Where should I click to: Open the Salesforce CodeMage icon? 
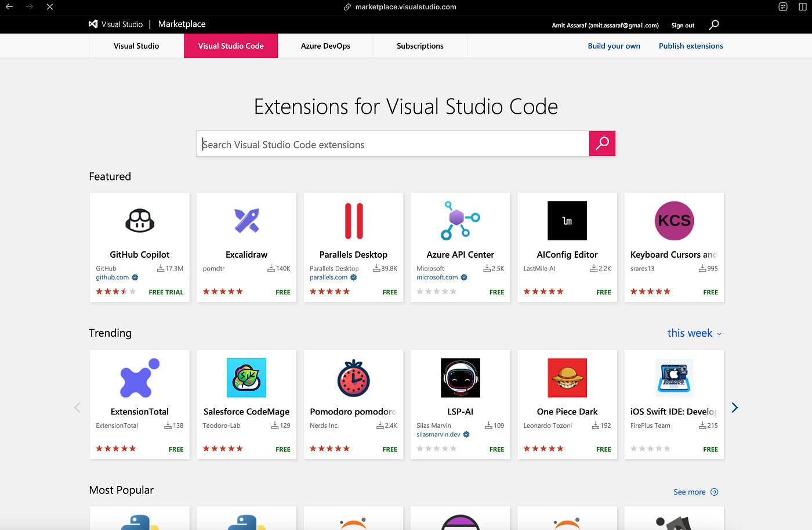click(x=246, y=378)
